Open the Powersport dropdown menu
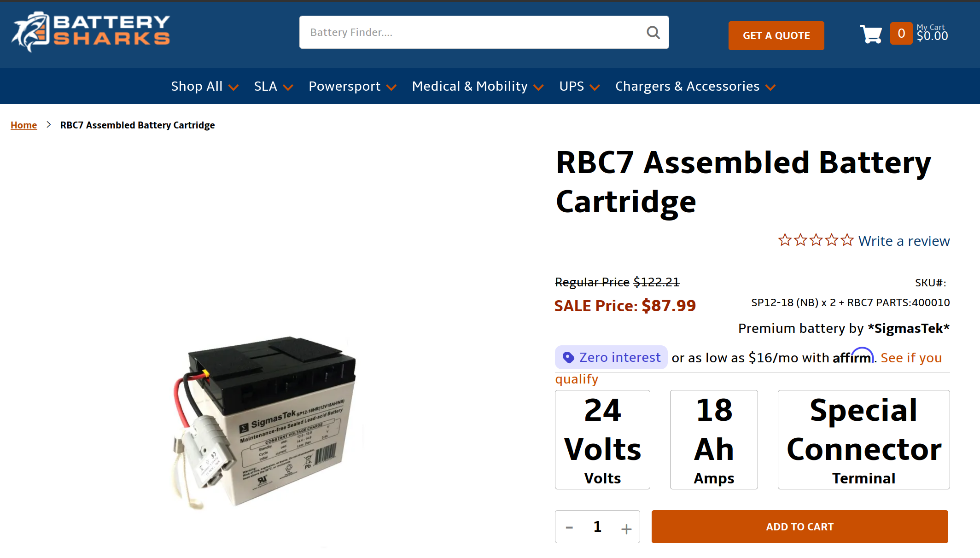This screenshot has width=980, height=558. tap(352, 87)
